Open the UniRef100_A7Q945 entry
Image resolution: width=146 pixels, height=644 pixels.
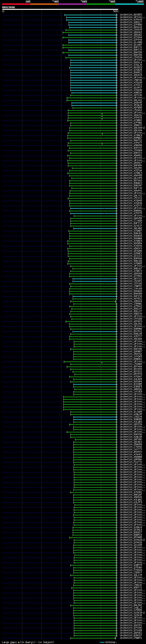point(131,201)
